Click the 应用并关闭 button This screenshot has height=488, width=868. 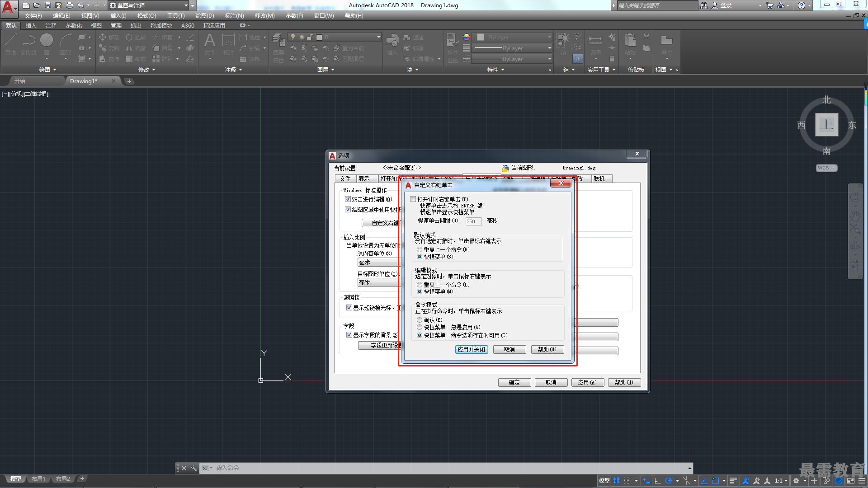(x=472, y=350)
